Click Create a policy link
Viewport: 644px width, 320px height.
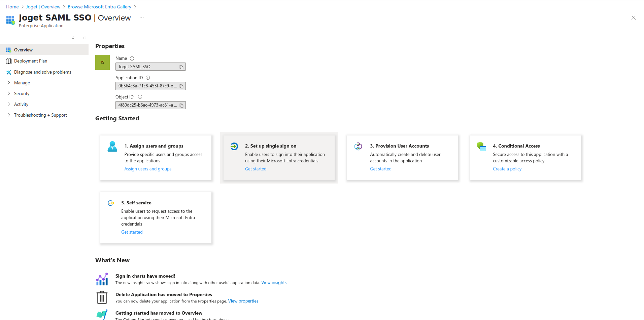[x=507, y=169]
